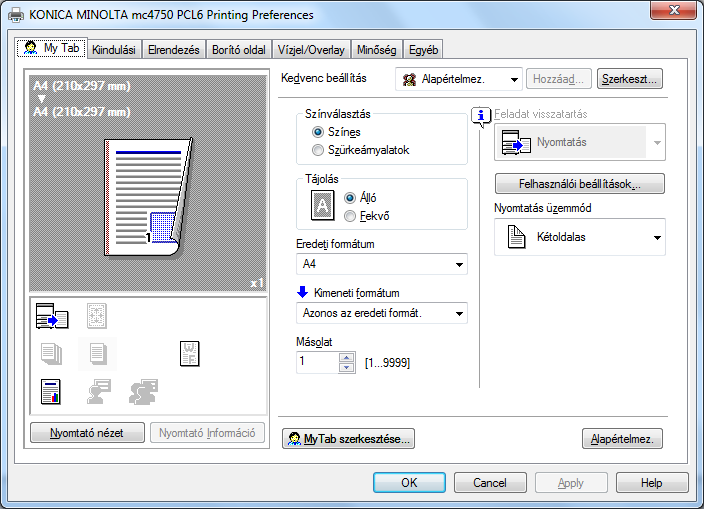Click the greyed page-fit icon in status panel
The width and height of the screenshot is (704, 509).
[x=97, y=316]
